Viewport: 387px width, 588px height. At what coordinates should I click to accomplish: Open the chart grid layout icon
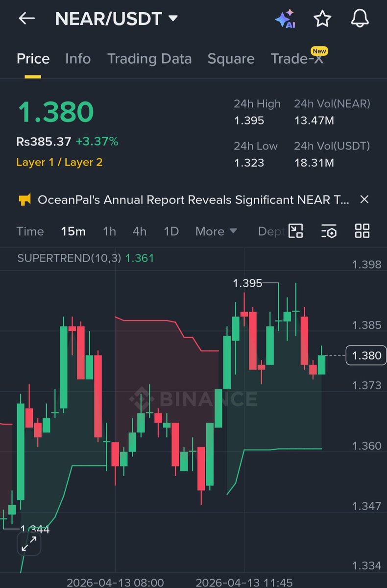362,231
